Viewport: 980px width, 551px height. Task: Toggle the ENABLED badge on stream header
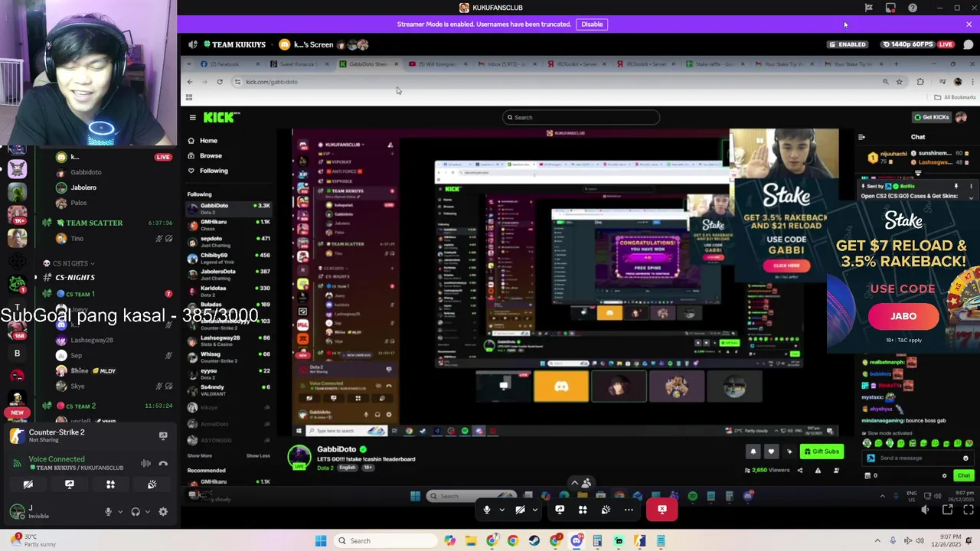848,44
